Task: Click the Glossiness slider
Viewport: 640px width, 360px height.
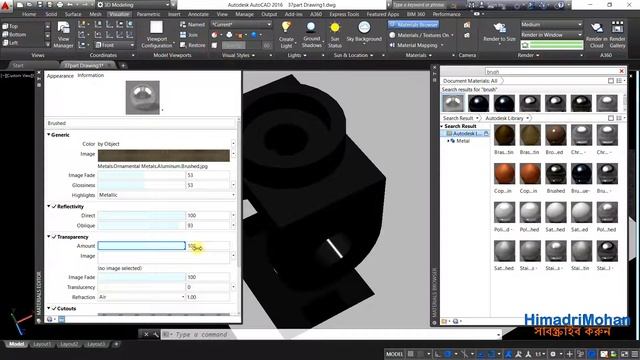Action: (141, 185)
